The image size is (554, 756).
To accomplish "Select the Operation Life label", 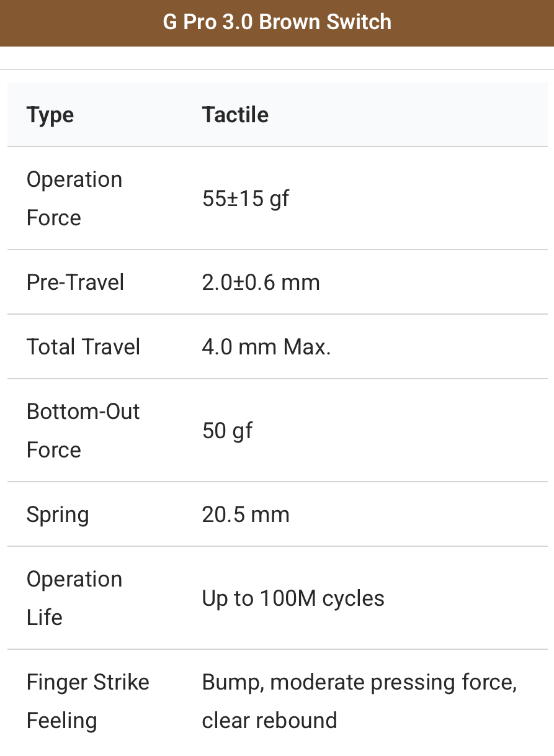I will pos(74,598).
